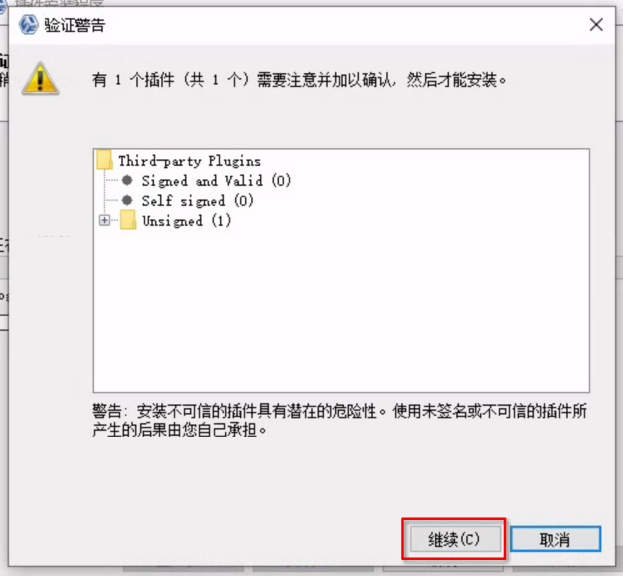The image size is (623, 576).
Task: Select the Third-party Plugins tree label
Action: click(190, 161)
